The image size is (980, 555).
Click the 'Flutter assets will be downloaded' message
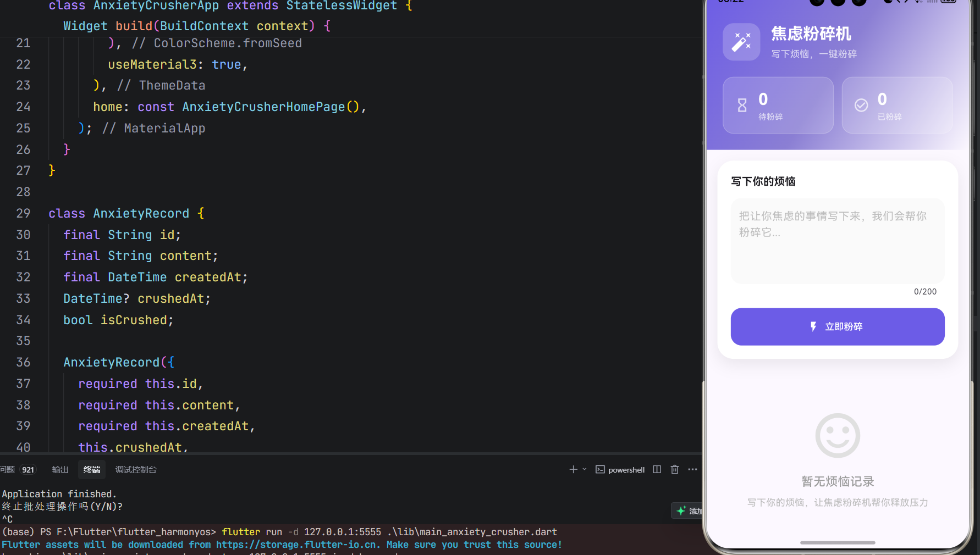point(282,545)
